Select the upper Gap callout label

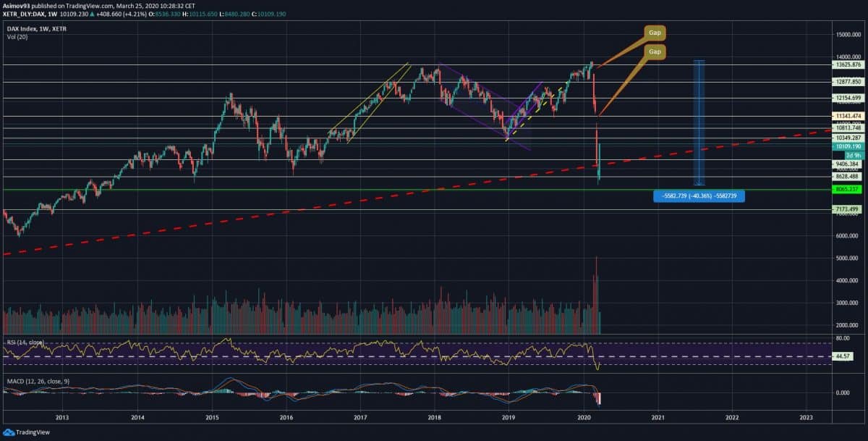(655, 33)
